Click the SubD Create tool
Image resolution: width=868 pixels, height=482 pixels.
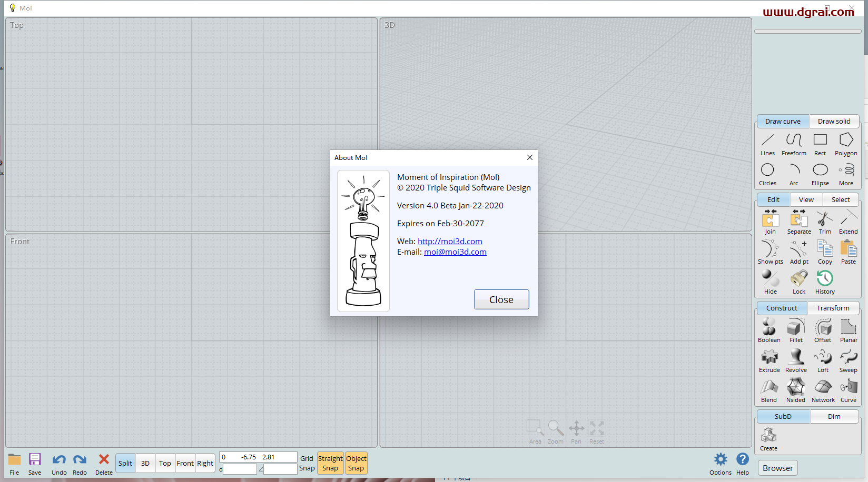pyautogui.click(x=768, y=439)
